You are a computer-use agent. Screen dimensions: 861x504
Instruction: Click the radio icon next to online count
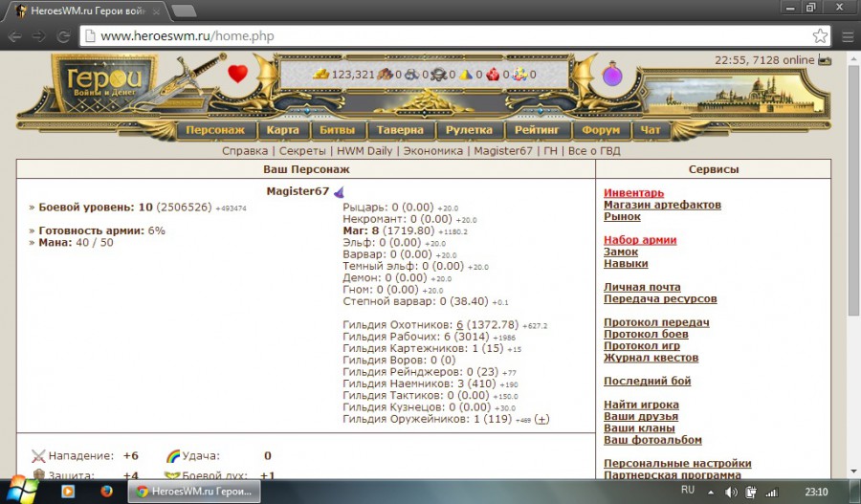(x=825, y=60)
